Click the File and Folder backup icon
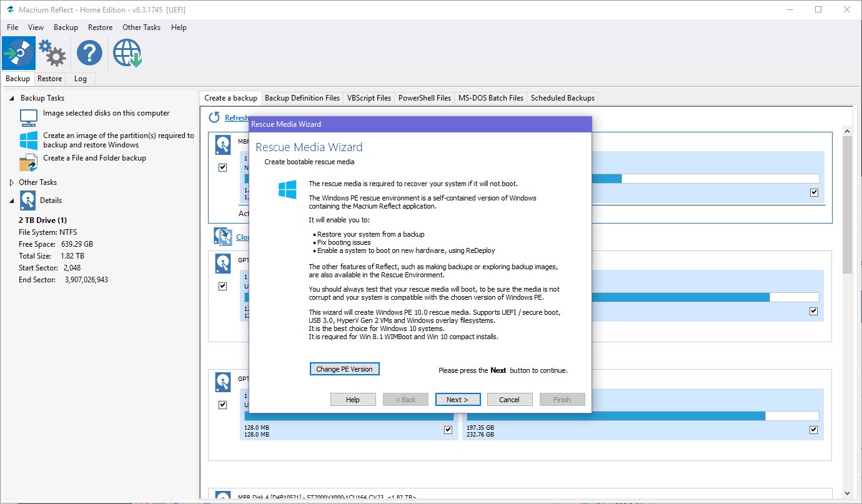Viewport: 862px width, 504px height. coord(29,162)
